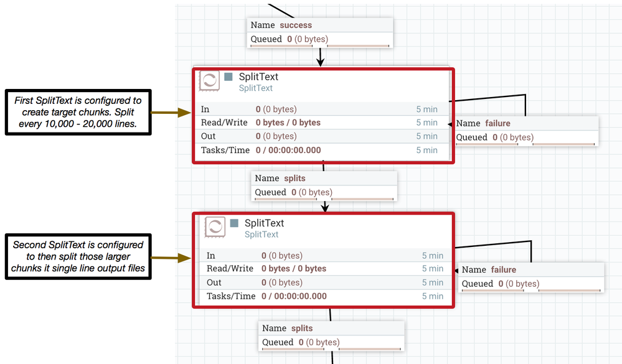The height and width of the screenshot is (364, 622).
Task: Click Queued value on upper failure connection
Action: 513,137
